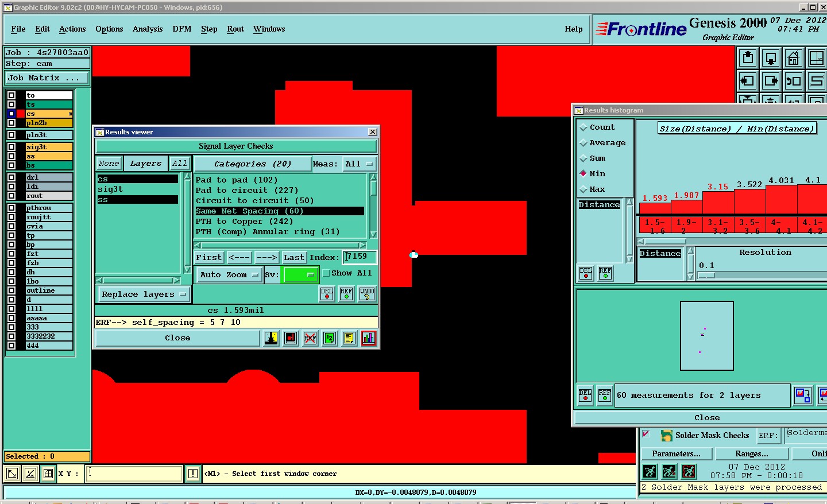
Task: Click the yellow notes report icon
Action: (349, 338)
